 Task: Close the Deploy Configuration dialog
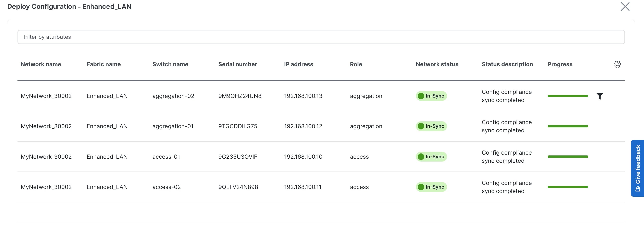point(625,7)
